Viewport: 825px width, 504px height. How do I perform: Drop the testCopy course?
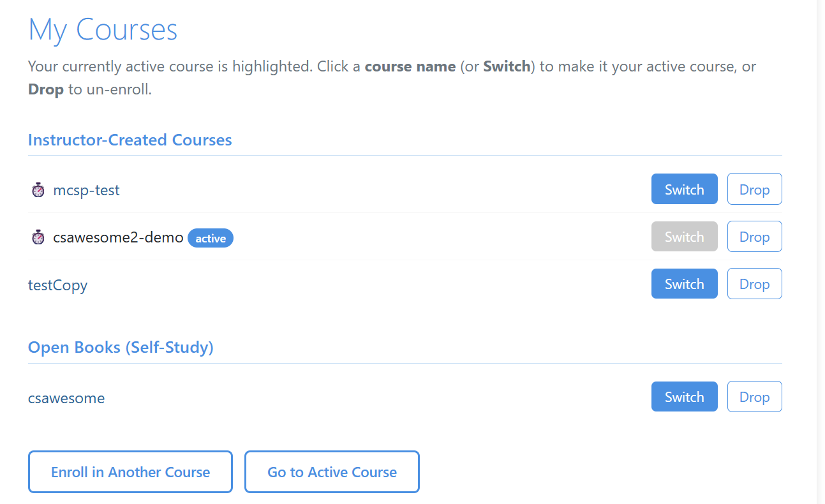pos(754,284)
